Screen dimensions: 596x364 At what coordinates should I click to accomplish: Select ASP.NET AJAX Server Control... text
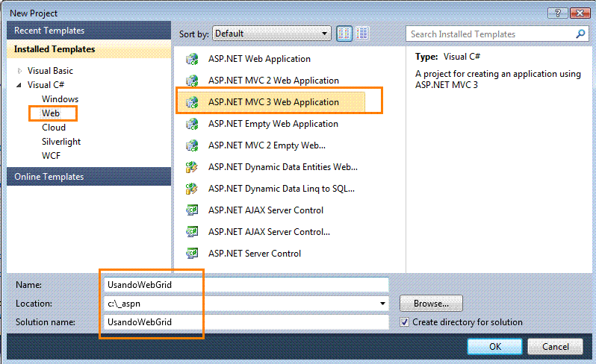coord(269,232)
